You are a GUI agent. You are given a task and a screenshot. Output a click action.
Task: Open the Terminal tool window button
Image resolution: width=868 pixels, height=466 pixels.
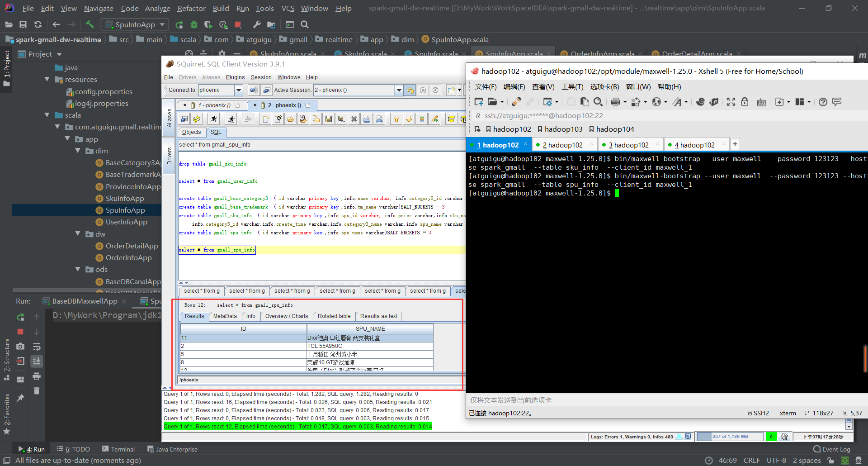pos(118,449)
